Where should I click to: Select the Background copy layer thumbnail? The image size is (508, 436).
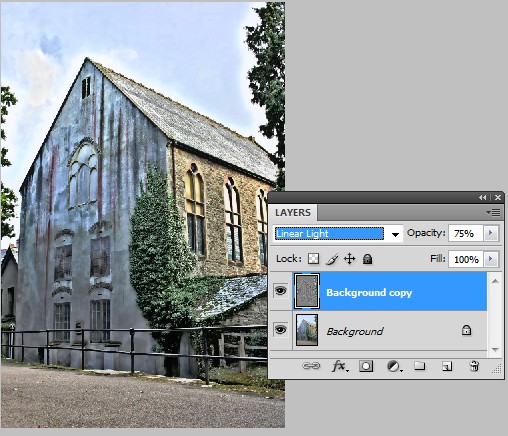[306, 291]
